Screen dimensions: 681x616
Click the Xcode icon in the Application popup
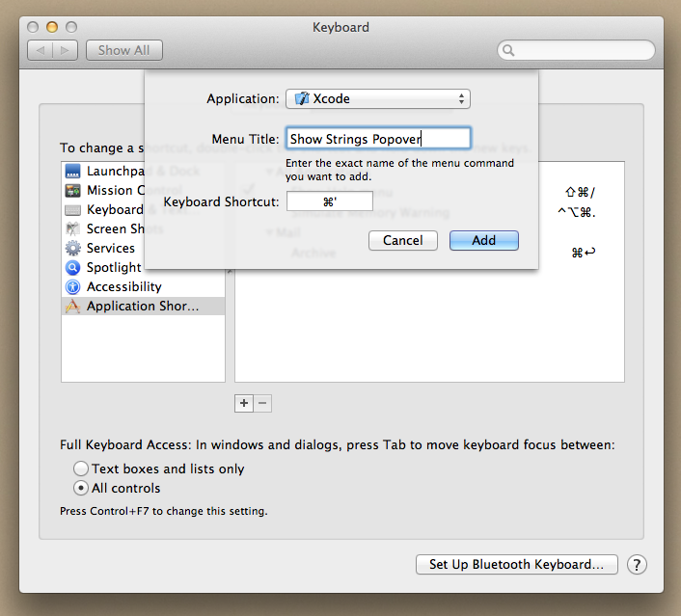pos(302,98)
